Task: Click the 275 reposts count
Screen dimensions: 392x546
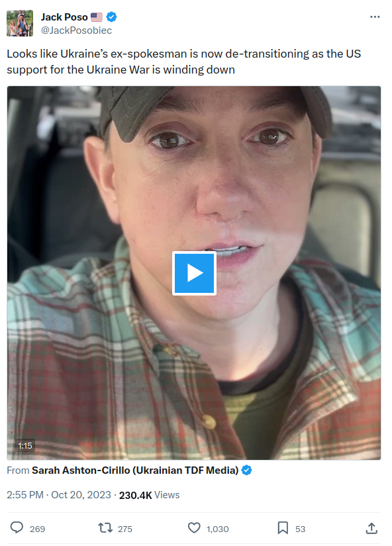Action: tap(125, 529)
